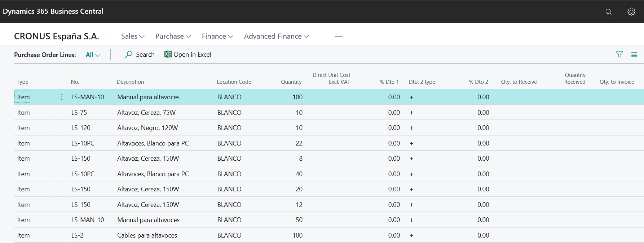Click the quantity 20 cell

tap(299, 189)
